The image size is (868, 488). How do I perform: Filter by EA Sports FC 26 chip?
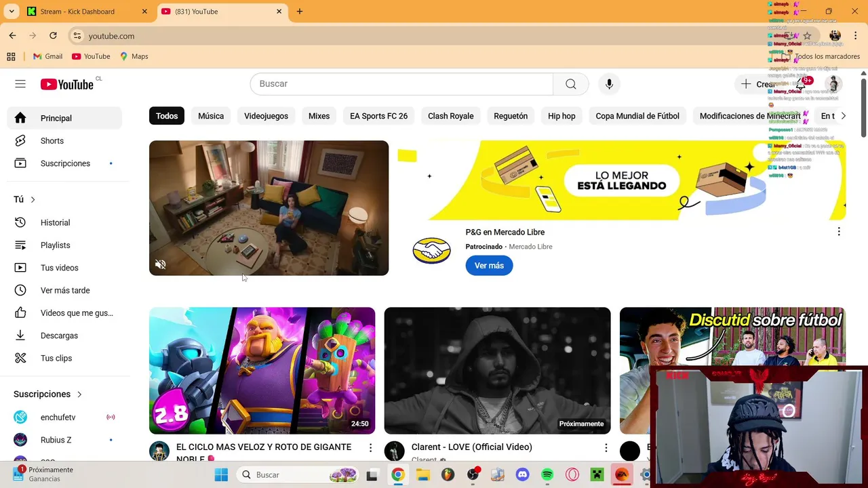click(378, 116)
